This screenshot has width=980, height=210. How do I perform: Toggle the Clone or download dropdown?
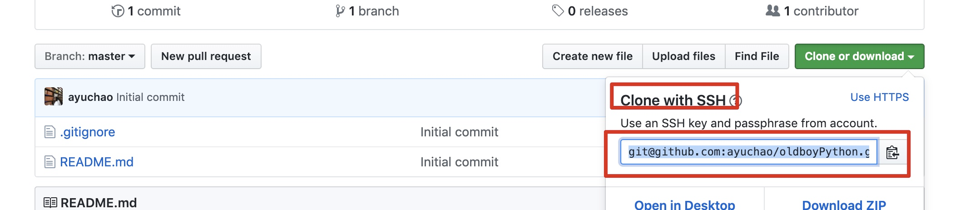859,56
